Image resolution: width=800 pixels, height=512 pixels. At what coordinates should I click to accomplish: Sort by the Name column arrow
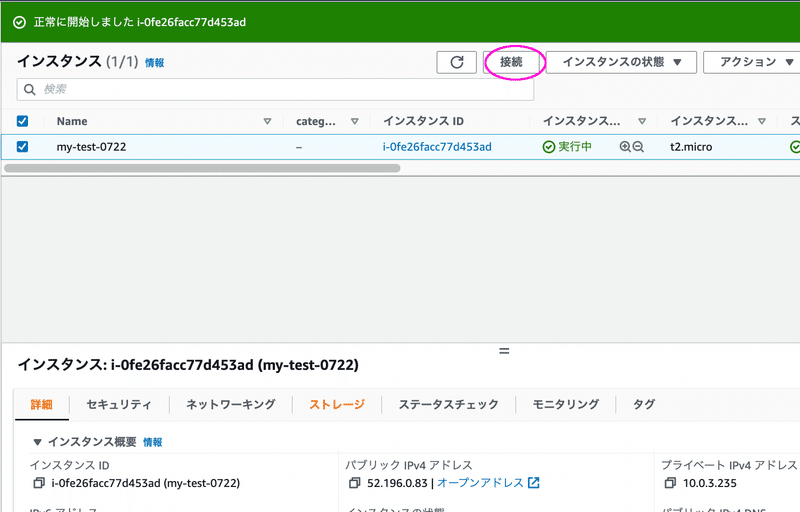point(267,121)
